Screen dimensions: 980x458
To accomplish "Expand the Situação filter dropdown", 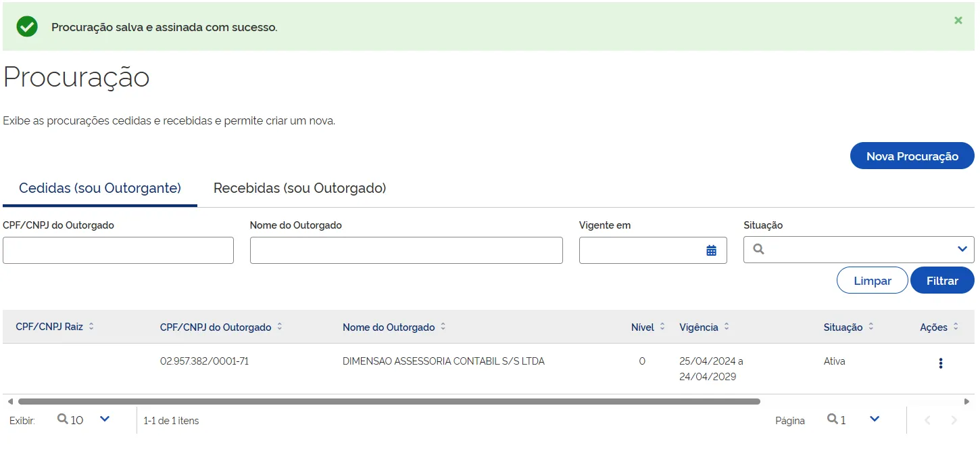I will click(962, 250).
